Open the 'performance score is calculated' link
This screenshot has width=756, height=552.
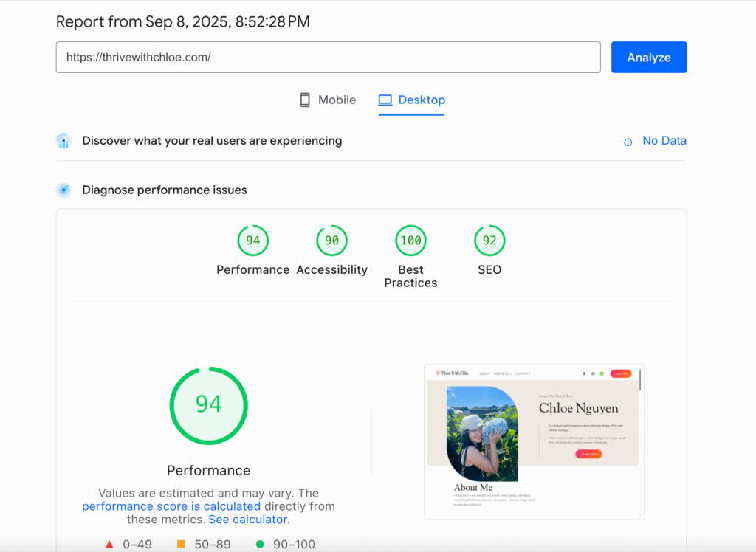pyautogui.click(x=171, y=506)
